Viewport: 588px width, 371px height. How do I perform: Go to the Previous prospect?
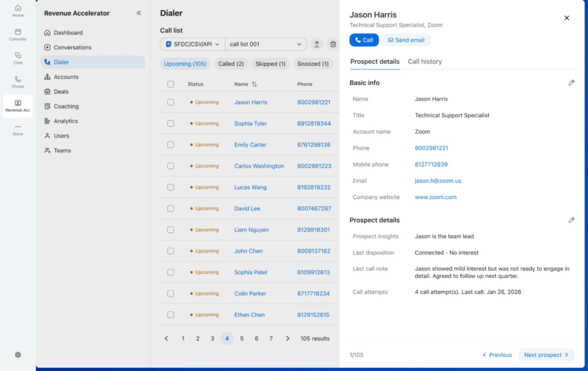[497, 355]
